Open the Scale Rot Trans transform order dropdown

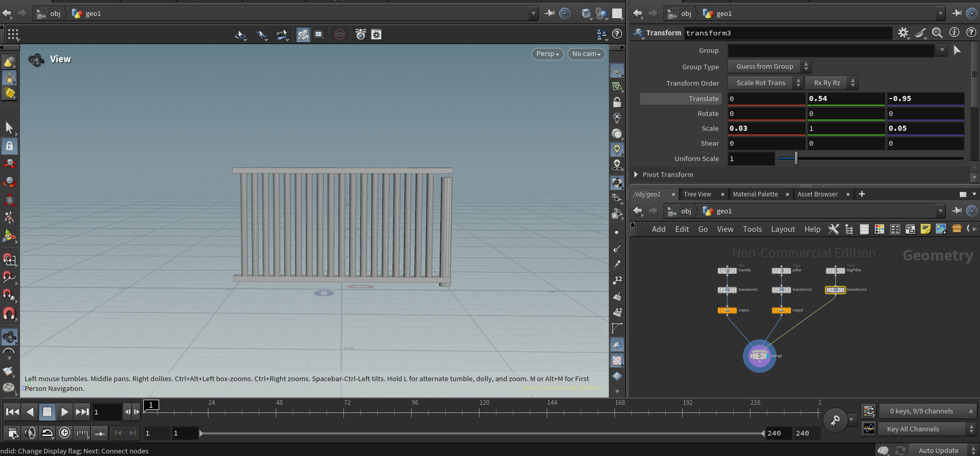coord(765,83)
